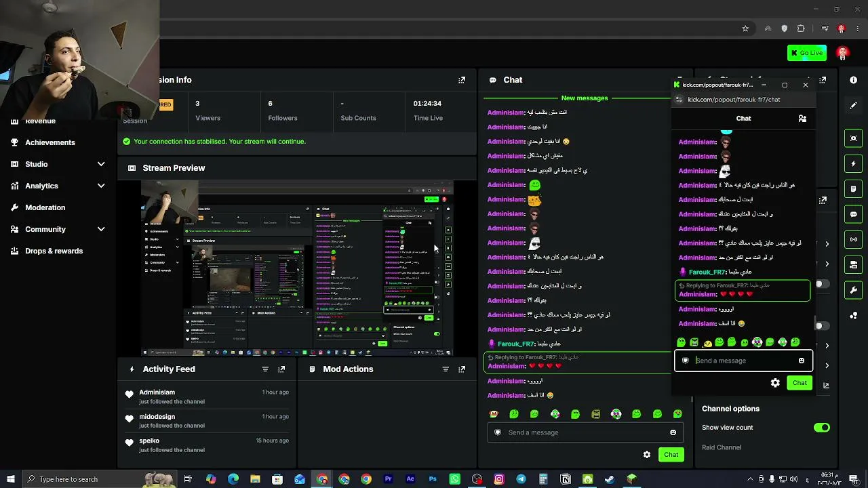Click the Sub Counts label

(x=358, y=118)
